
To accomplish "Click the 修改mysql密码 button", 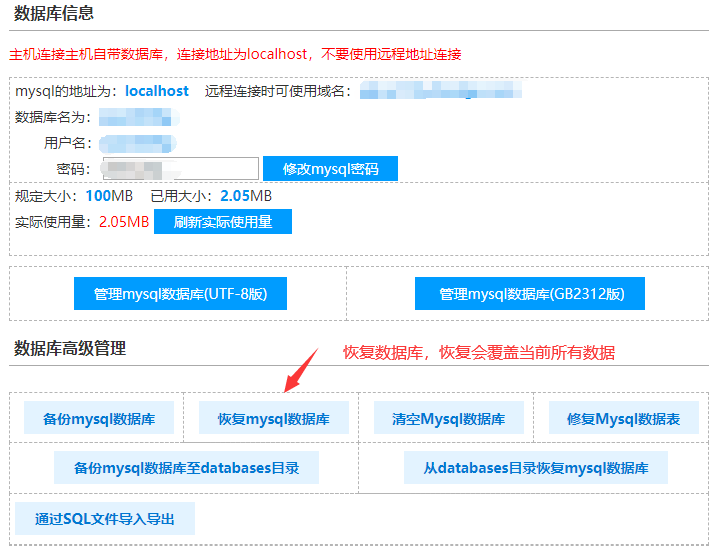I will tap(330, 169).
